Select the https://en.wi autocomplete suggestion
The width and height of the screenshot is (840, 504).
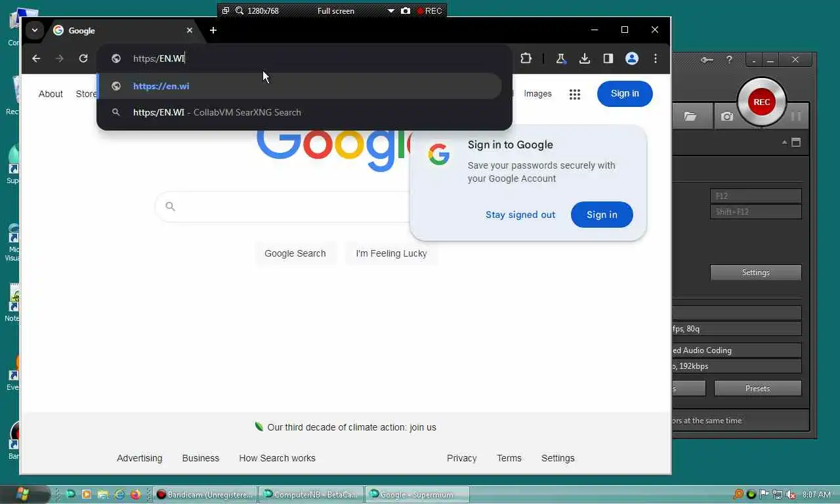[300, 86]
